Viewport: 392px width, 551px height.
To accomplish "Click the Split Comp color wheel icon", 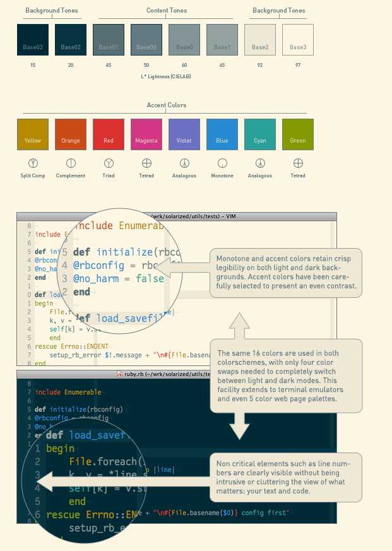I will tap(33, 163).
